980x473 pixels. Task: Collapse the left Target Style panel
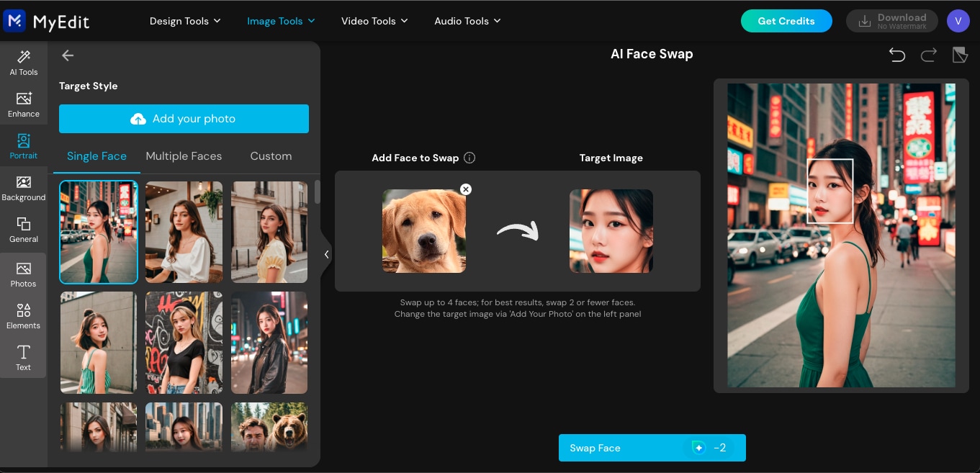point(326,254)
